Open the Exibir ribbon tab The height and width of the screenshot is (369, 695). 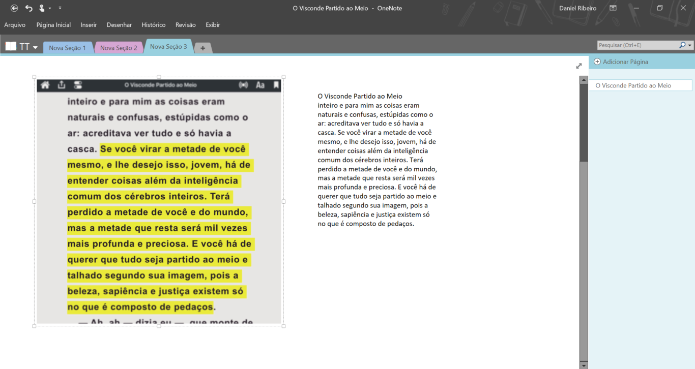point(212,25)
